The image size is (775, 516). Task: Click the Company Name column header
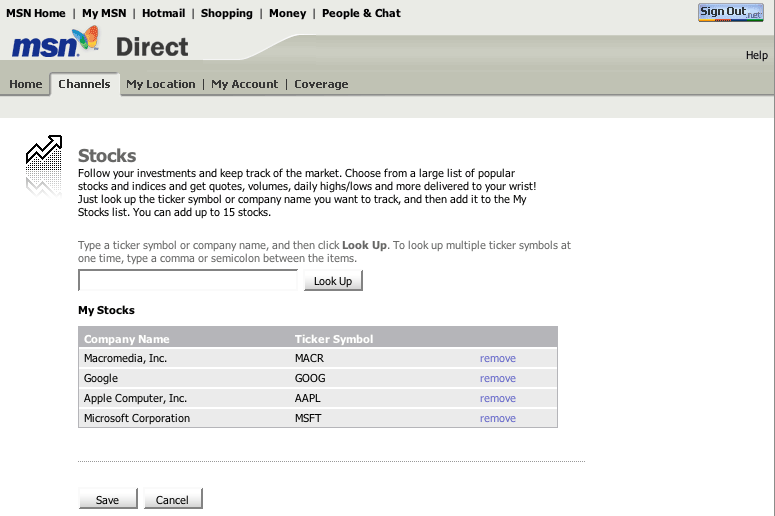pos(127,339)
